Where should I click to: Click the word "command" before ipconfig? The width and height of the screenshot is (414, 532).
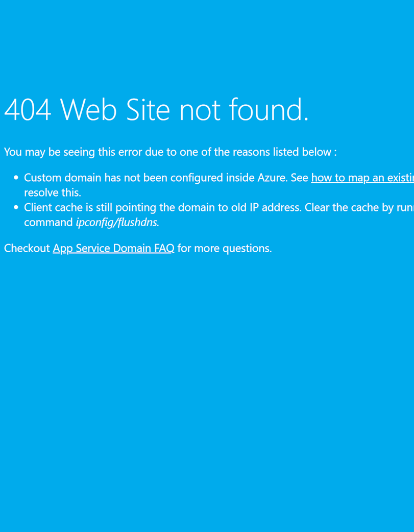point(48,222)
